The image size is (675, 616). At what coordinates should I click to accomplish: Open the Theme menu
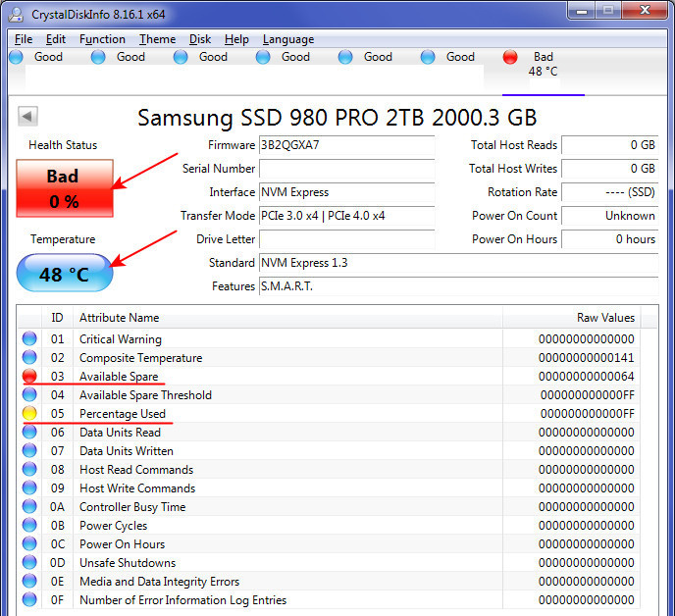[157, 39]
